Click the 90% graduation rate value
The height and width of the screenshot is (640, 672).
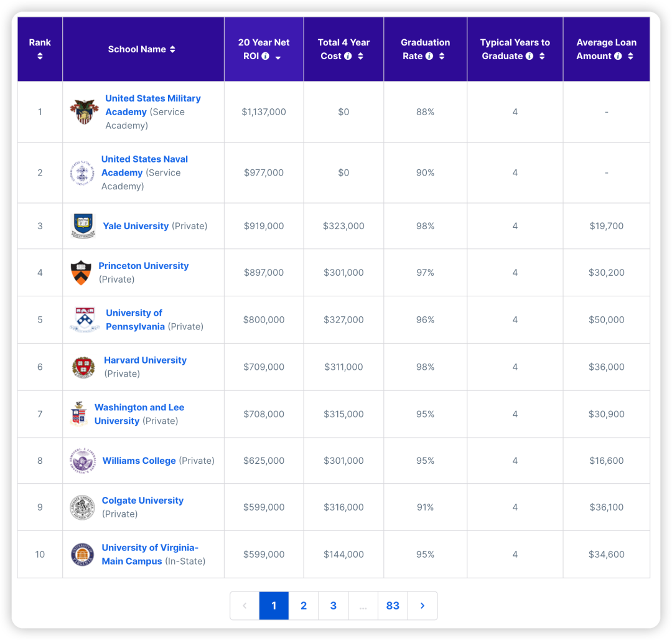click(425, 172)
